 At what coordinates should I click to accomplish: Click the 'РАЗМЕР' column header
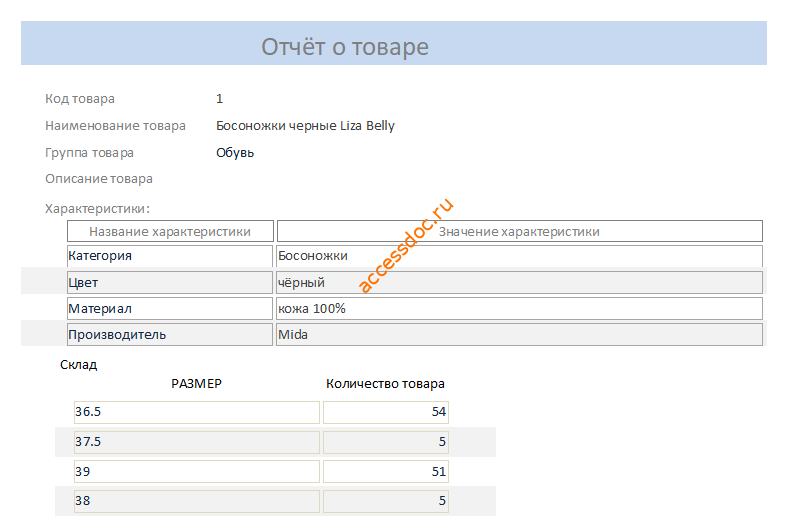[x=196, y=384]
